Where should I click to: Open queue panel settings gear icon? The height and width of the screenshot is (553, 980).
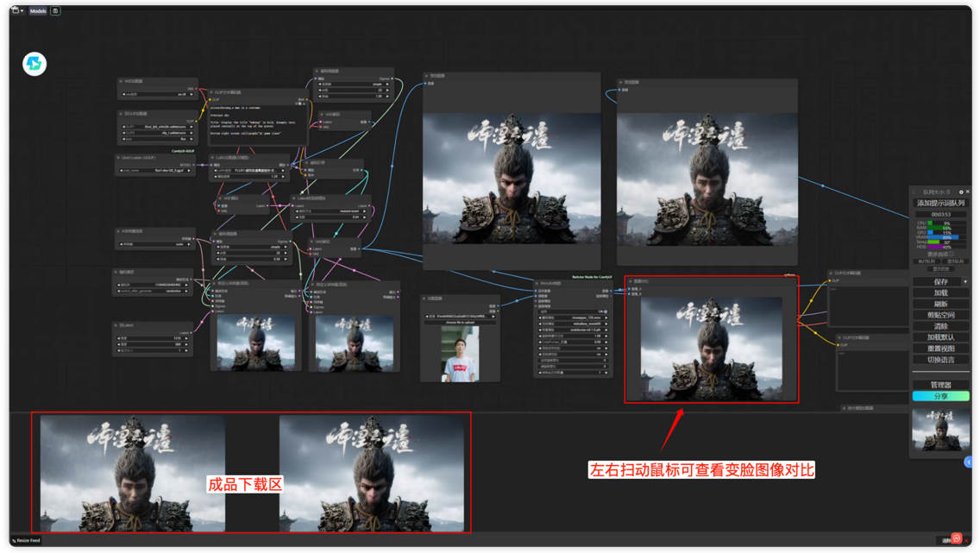961,192
